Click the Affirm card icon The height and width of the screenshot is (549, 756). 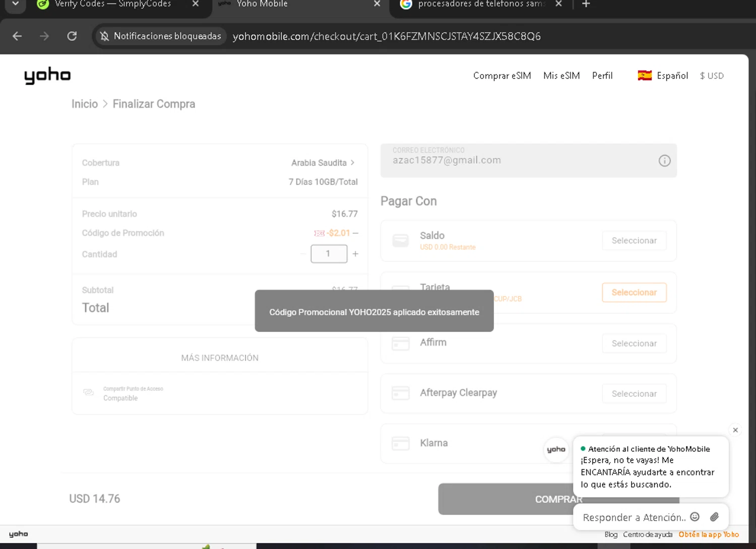401,344
